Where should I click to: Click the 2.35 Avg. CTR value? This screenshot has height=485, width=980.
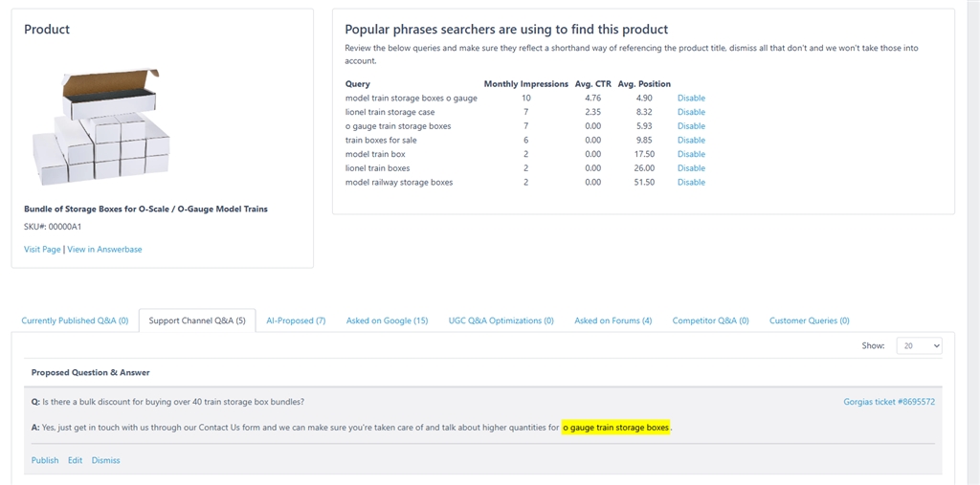(x=592, y=112)
